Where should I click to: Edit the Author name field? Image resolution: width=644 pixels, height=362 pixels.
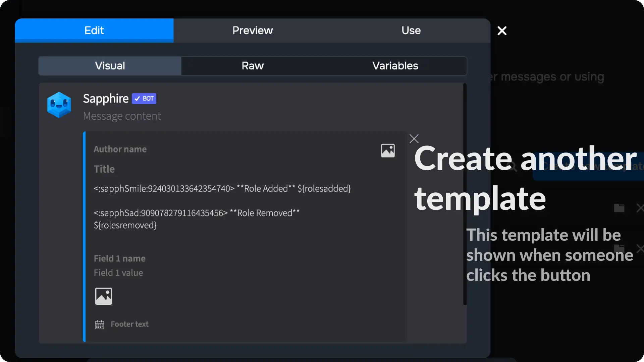point(120,149)
